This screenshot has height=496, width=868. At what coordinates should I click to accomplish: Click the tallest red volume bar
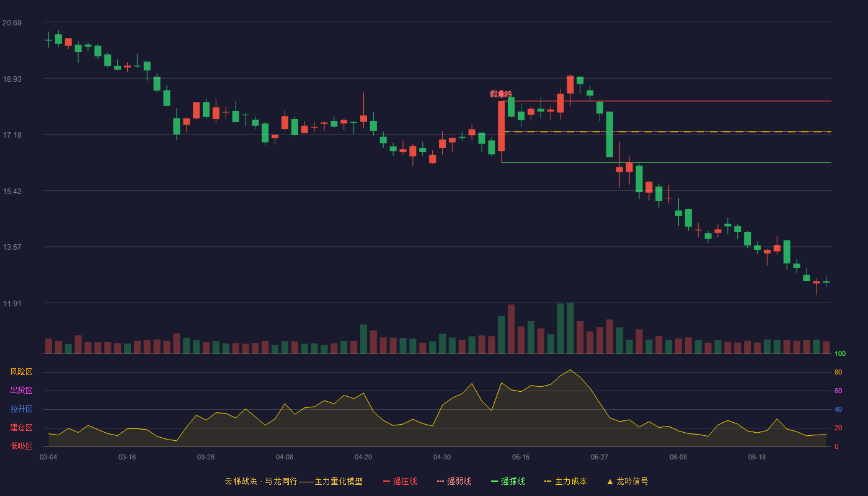(x=511, y=329)
